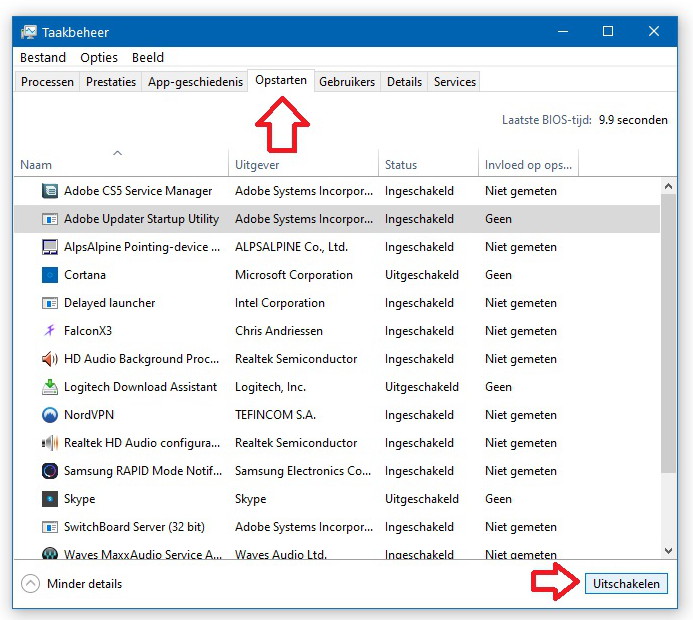
Task: Click the Samsung RAPID Mode icon
Action: (50, 471)
